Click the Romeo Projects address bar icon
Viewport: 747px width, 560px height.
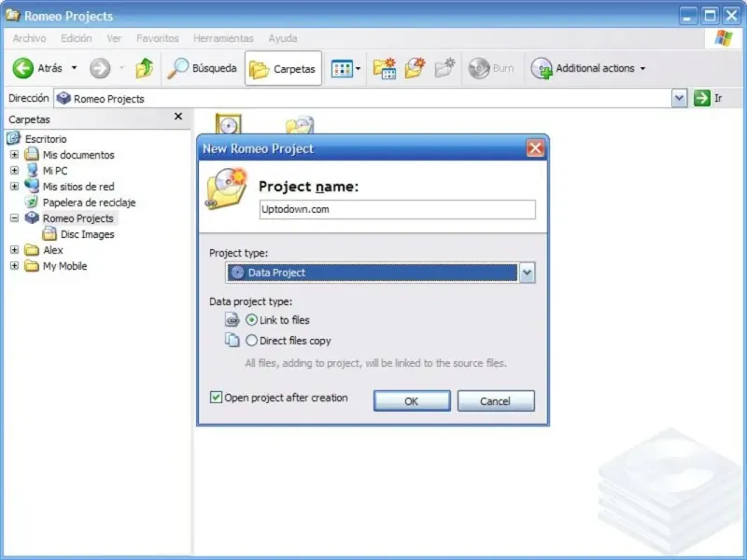click(63, 99)
